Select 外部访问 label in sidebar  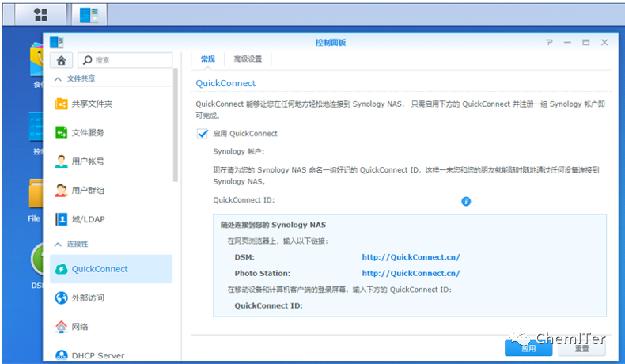88,298
